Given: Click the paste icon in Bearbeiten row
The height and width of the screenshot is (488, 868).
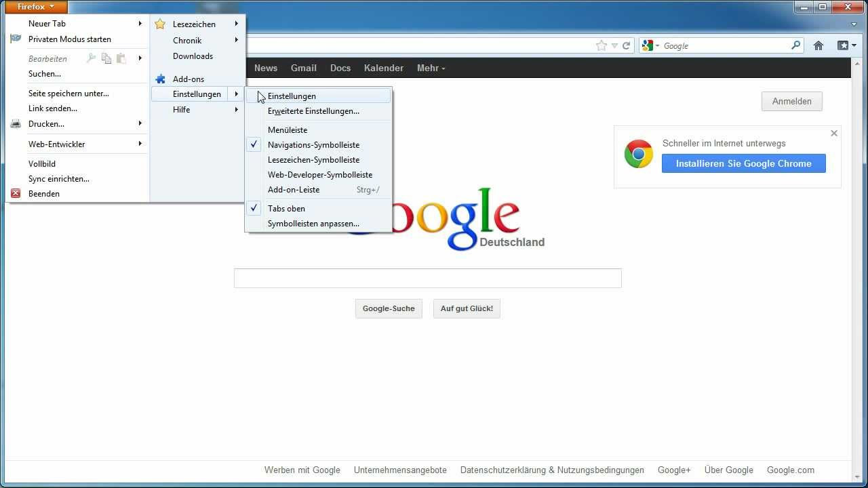Looking at the screenshot, I should [121, 58].
